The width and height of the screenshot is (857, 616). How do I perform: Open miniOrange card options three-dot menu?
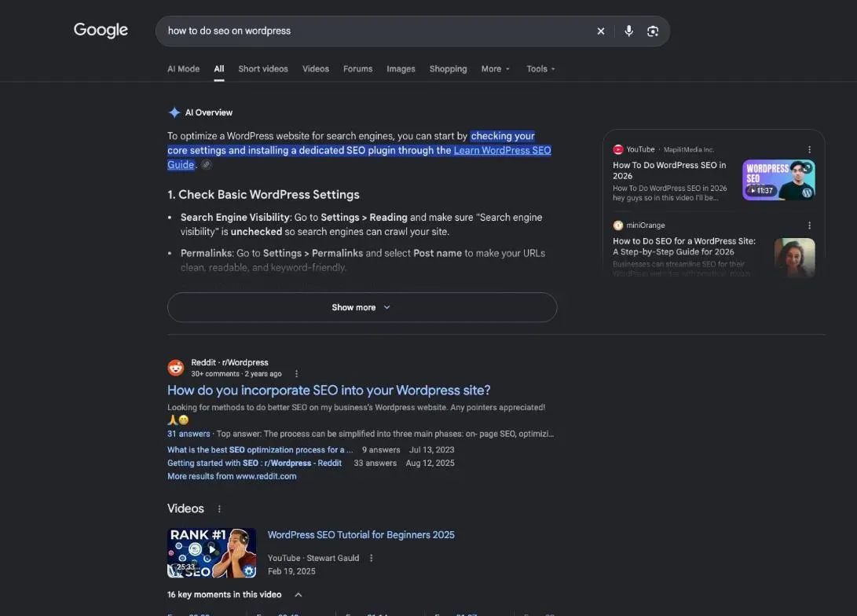pos(809,225)
